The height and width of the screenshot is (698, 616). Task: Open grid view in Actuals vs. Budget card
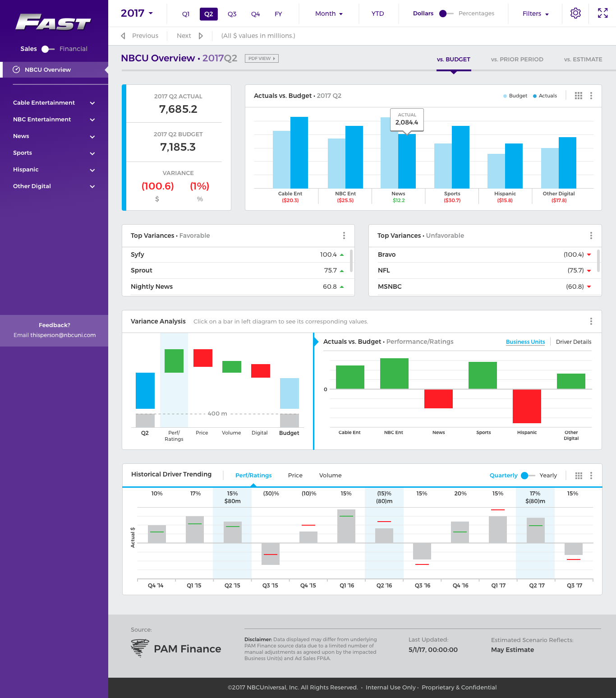579,96
